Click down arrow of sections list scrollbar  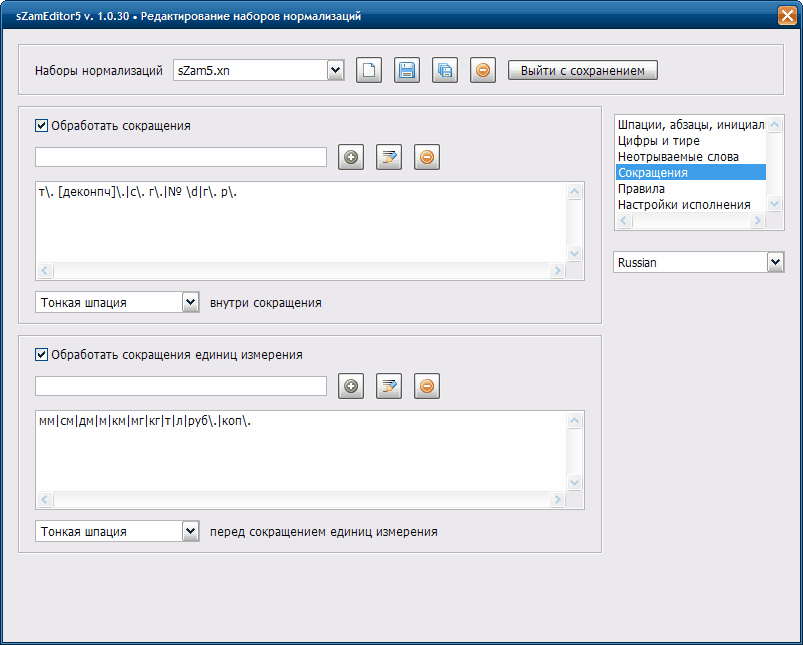point(774,204)
